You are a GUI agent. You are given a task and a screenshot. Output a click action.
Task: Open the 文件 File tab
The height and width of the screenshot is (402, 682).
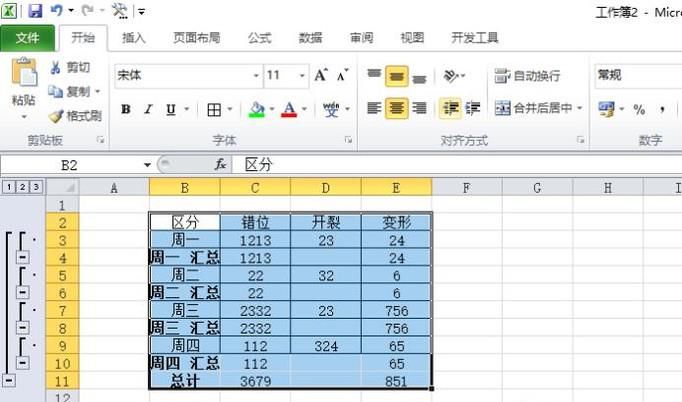pyautogui.click(x=27, y=38)
